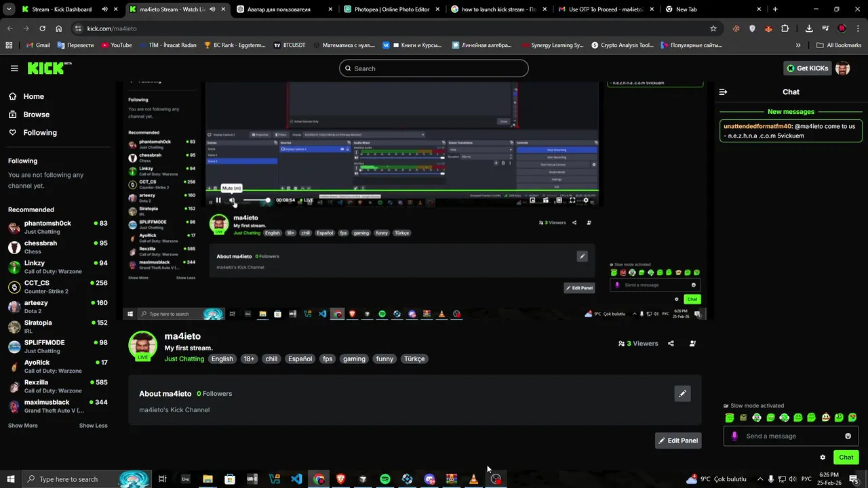Mute the stream player volume
The width and height of the screenshot is (868, 488).
click(x=232, y=200)
